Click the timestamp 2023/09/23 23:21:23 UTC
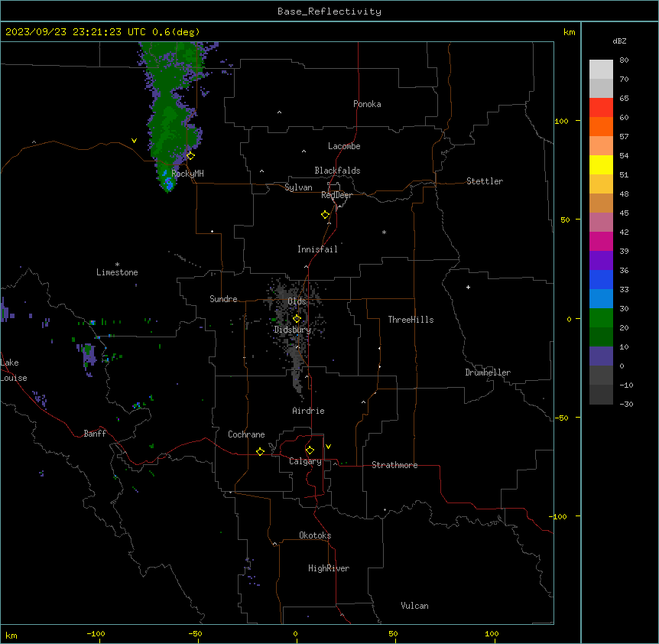 (76, 32)
